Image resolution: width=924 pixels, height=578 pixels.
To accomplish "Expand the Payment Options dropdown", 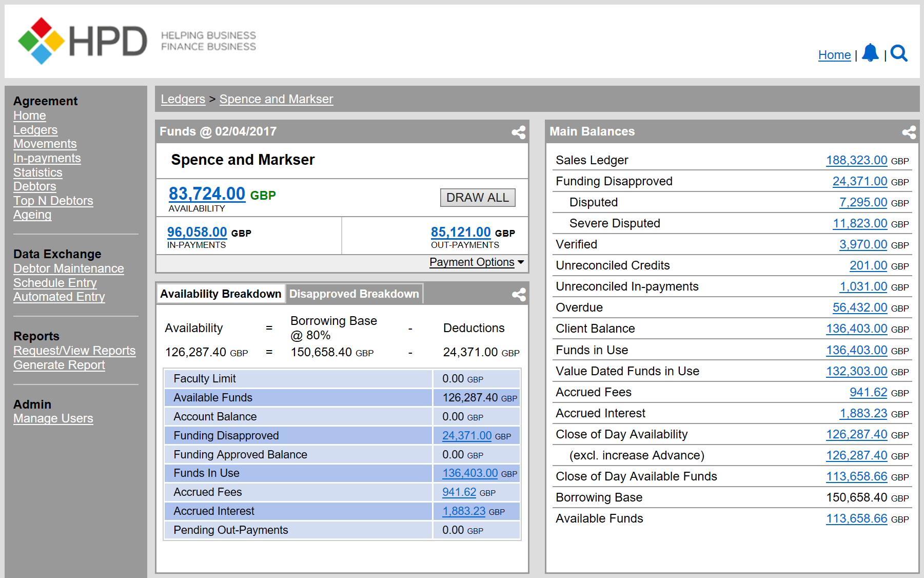I will (477, 262).
